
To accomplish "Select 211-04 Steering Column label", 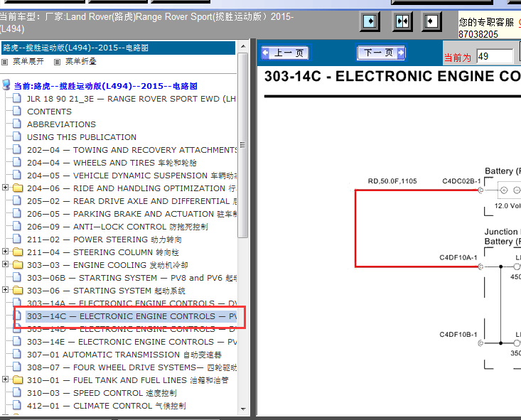I will (x=103, y=252).
